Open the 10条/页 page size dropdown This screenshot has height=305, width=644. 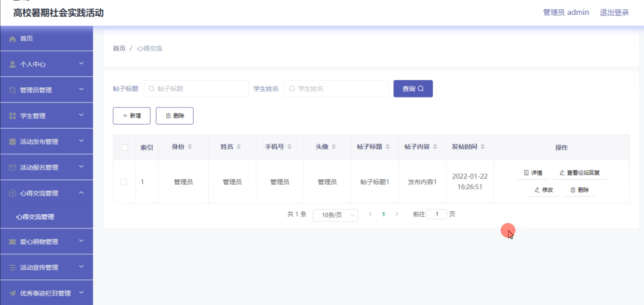335,215
